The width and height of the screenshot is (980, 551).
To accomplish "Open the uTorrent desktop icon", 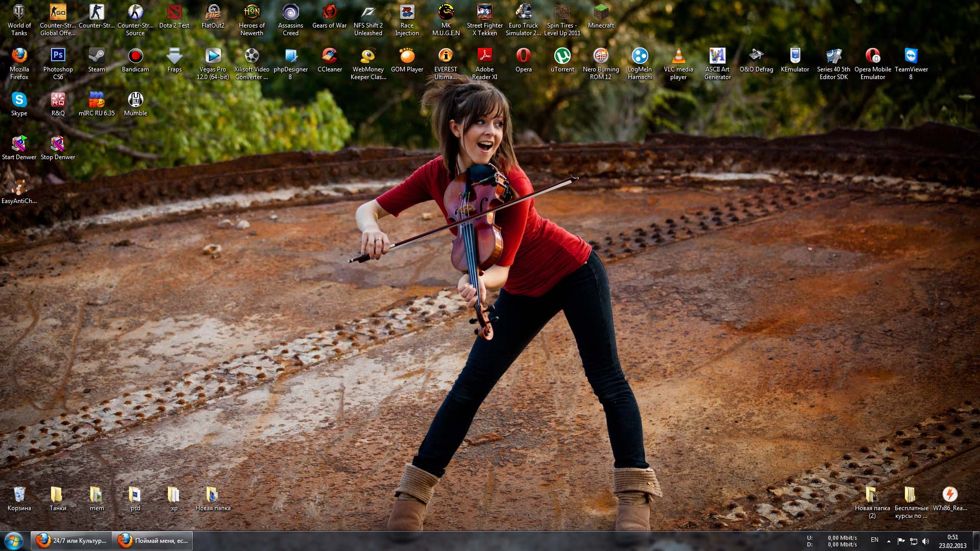I will (562, 56).
